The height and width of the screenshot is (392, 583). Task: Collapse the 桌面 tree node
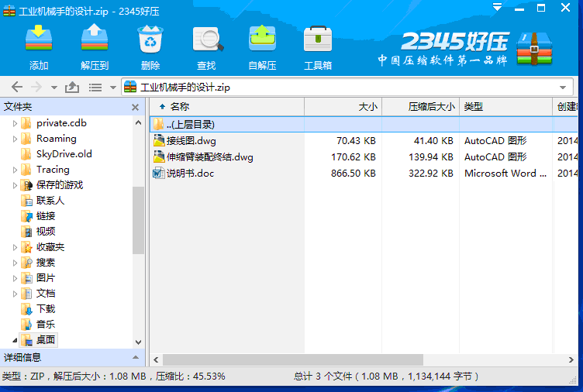click(x=15, y=340)
